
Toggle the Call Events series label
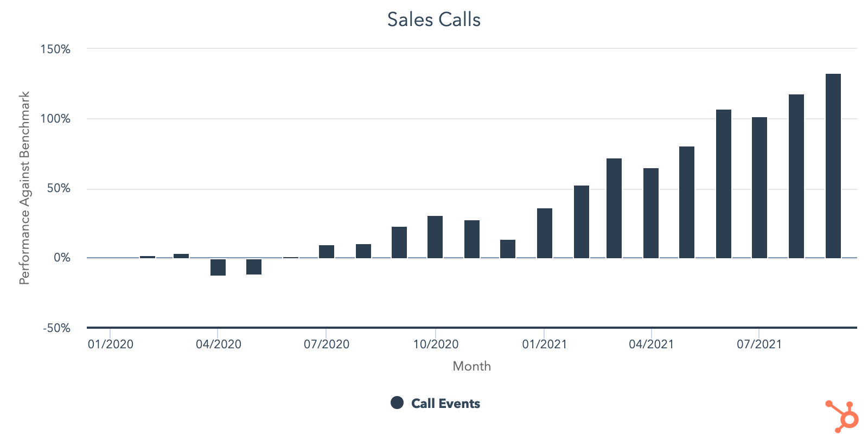point(445,404)
